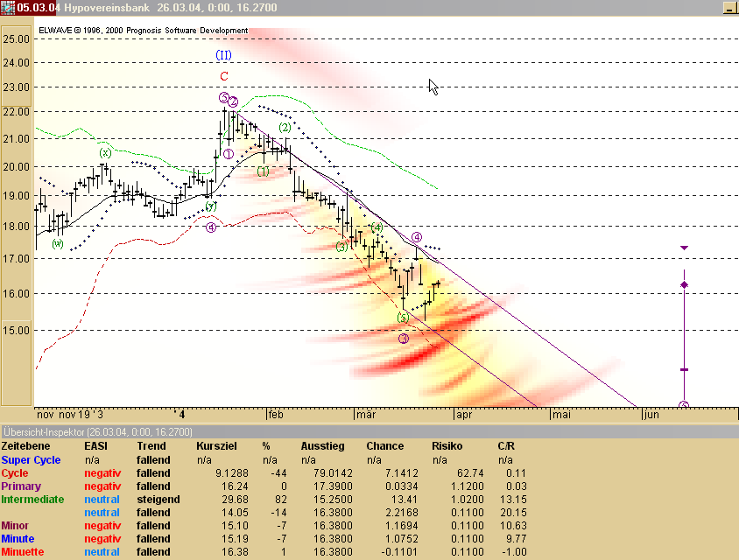Image resolution: width=739 pixels, height=560 pixels.
Task: Click Minor Kursziel value 15.10
Action: [235, 526]
